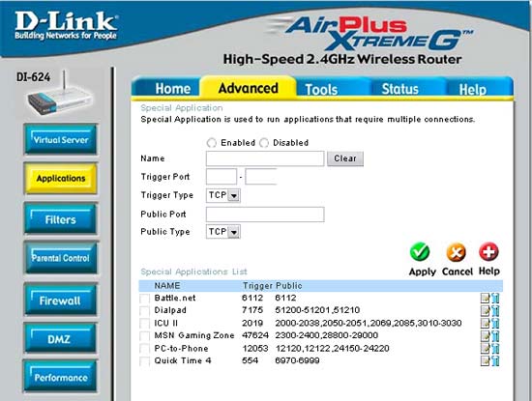Delete the Battle.net entry using trash icon
The image size is (532, 401).
click(x=495, y=299)
